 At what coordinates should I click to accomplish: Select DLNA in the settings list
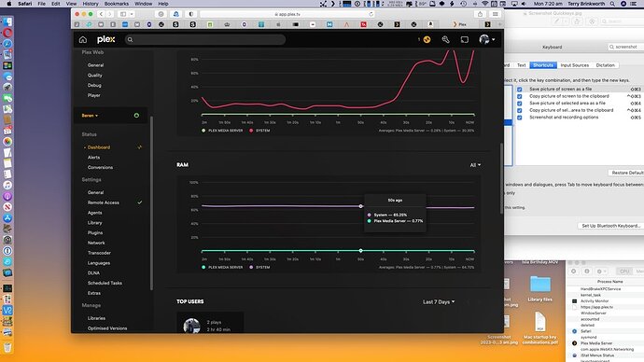point(93,273)
